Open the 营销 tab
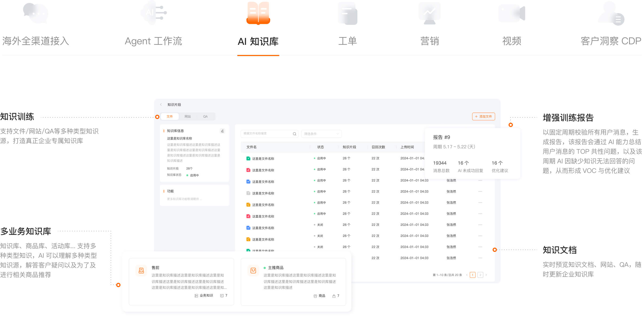Screen dimensions: 644x317 (429, 41)
